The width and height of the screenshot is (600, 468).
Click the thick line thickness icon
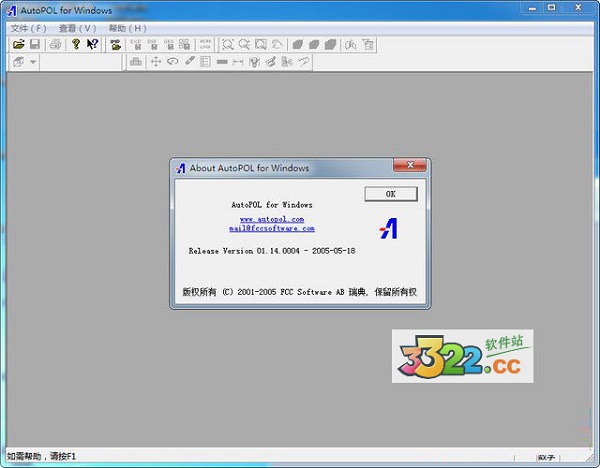222,62
